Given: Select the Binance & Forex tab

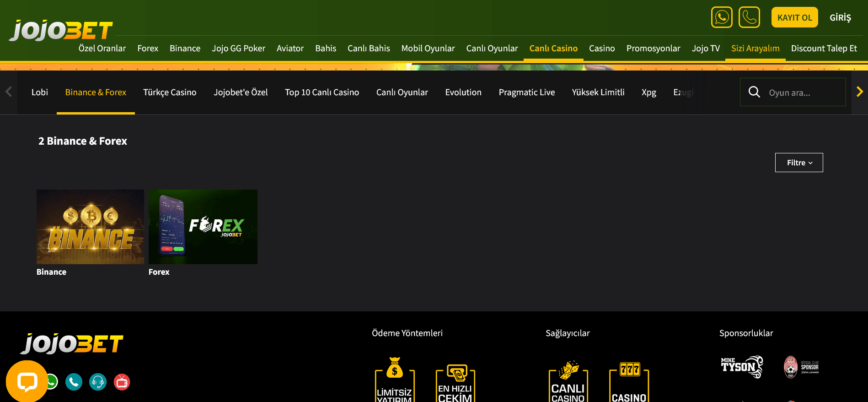Looking at the screenshot, I should click(x=96, y=92).
